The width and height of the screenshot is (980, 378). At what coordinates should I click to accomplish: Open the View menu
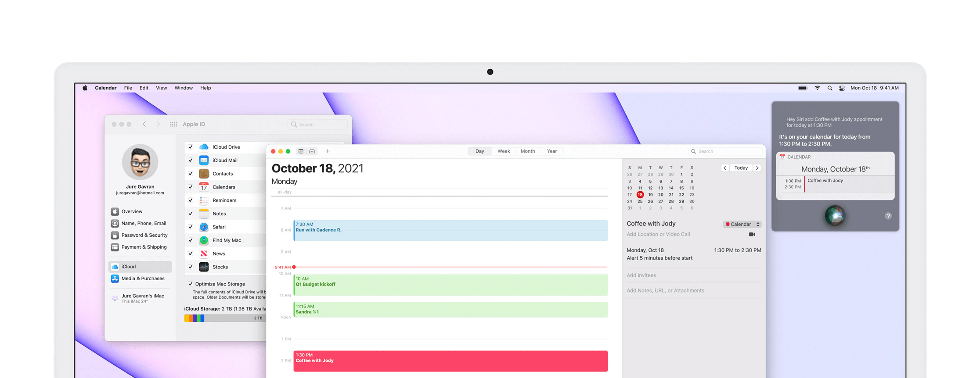[162, 88]
